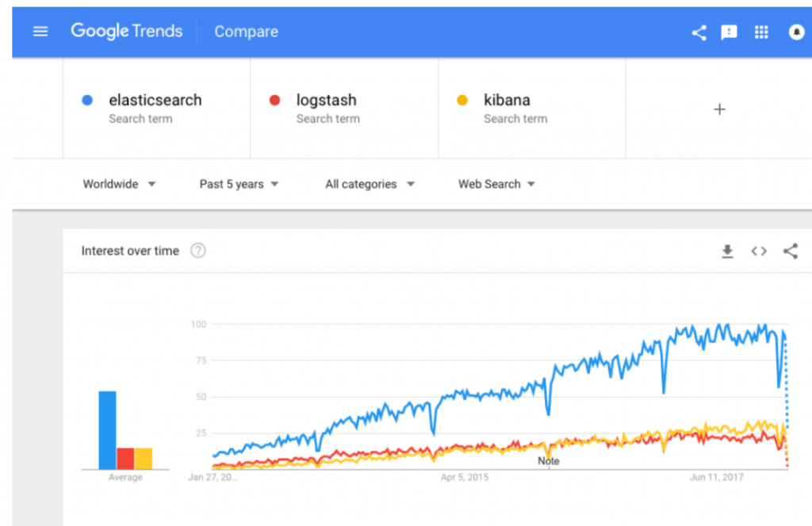This screenshot has height=526, width=812.
Task: Open the Past 5 years dropdown
Action: [239, 184]
